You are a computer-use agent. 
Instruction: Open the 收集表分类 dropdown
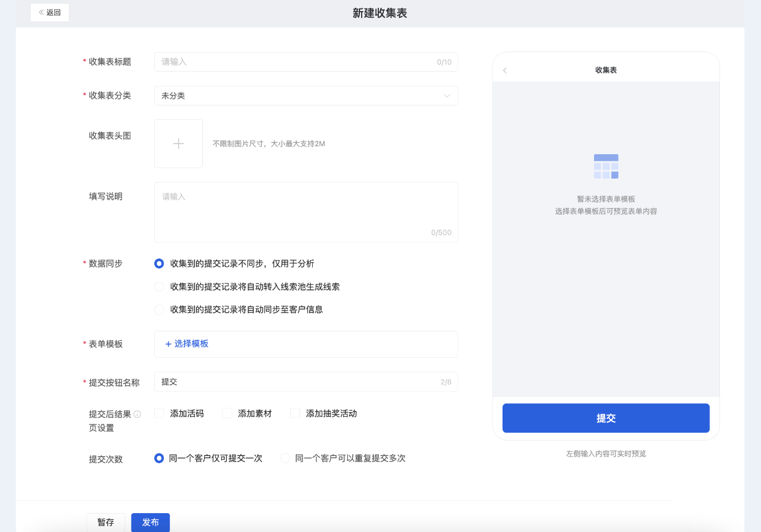coord(306,95)
